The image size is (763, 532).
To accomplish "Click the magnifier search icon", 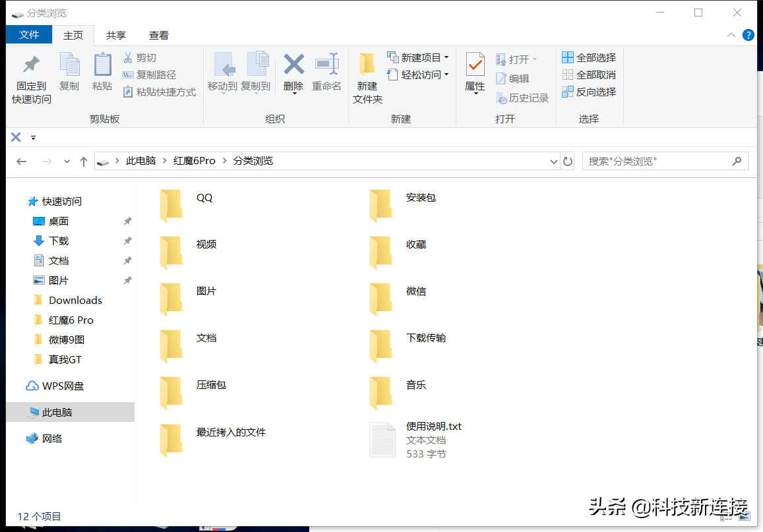I will (x=737, y=161).
